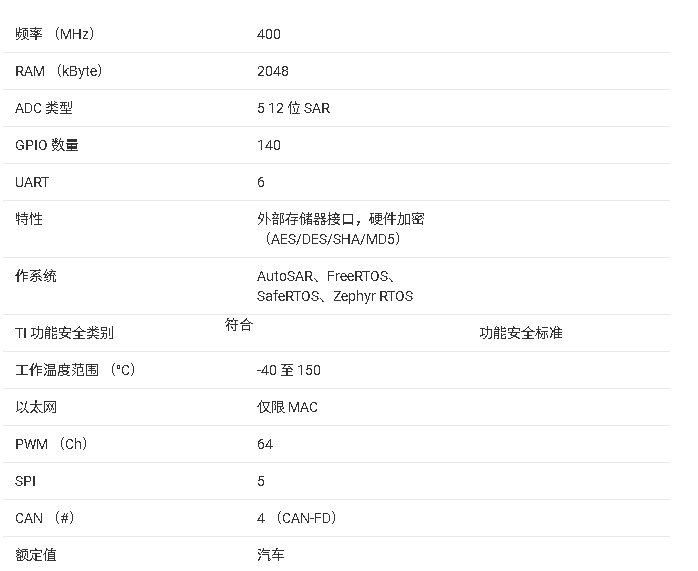Screen dimensions: 698x571
Task: Select the RAM value 2048
Action: [x=273, y=71]
